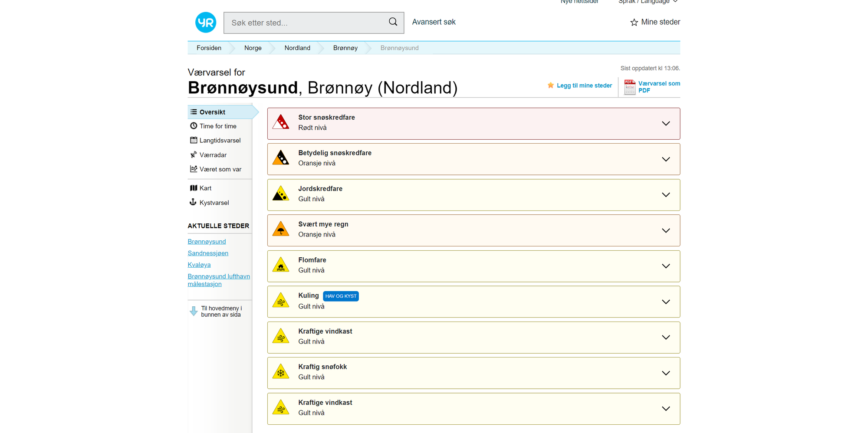
Task: Go to Nordland breadcrumb
Action: [297, 48]
